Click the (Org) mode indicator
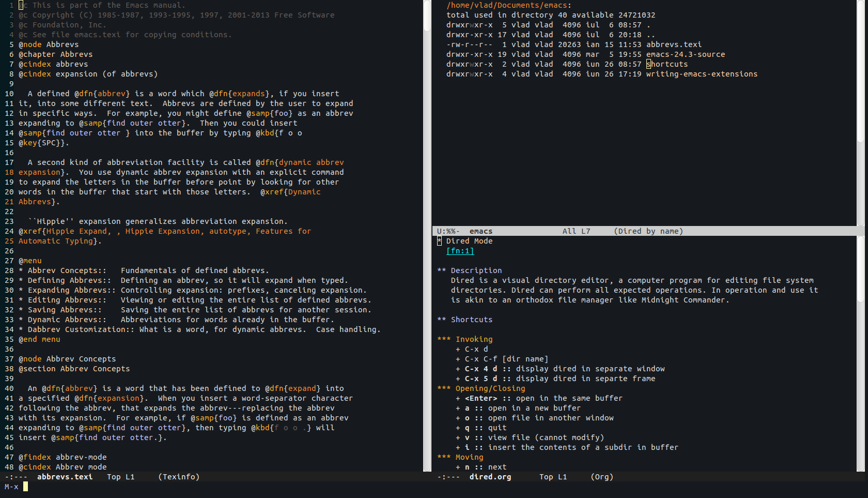Image resolution: width=868 pixels, height=498 pixels. pyautogui.click(x=602, y=477)
